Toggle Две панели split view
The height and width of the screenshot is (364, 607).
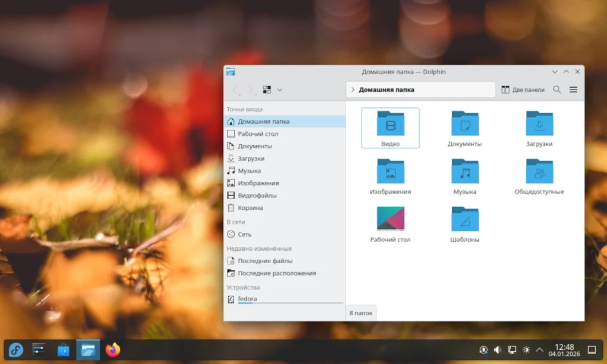tap(523, 90)
